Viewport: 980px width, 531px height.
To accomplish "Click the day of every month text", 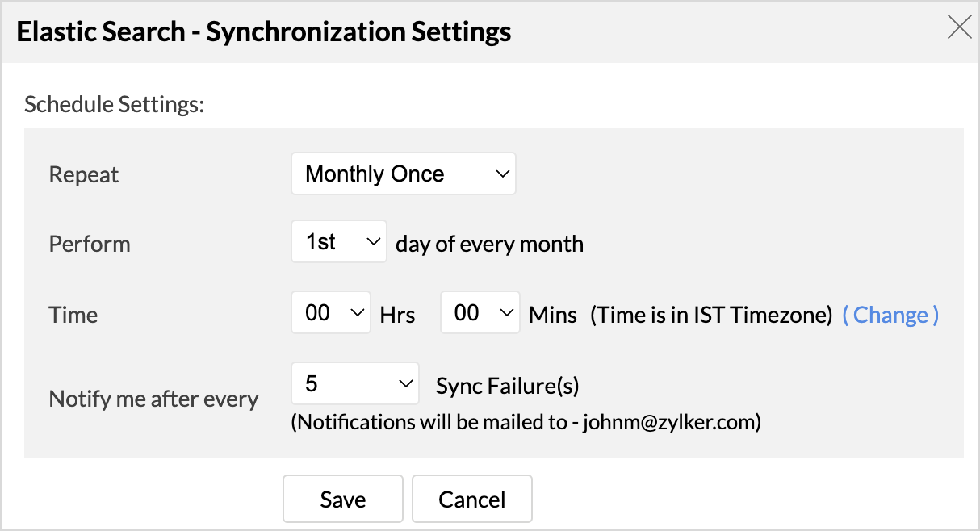I will coord(489,244).
